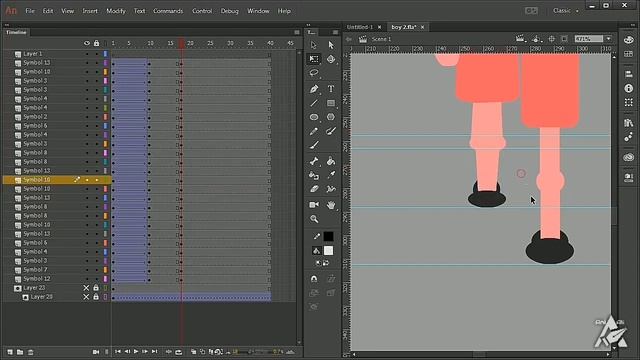Click the Scene 1 breadcrumb
This screenshot has height=360, width=640.
tap(381, 39)
